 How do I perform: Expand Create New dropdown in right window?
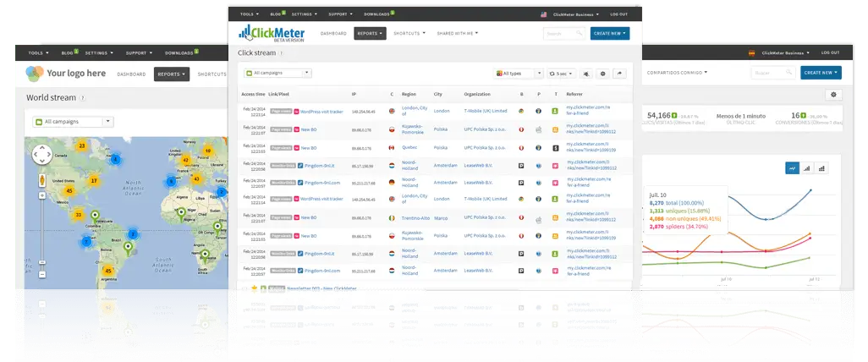click(821, 73)
